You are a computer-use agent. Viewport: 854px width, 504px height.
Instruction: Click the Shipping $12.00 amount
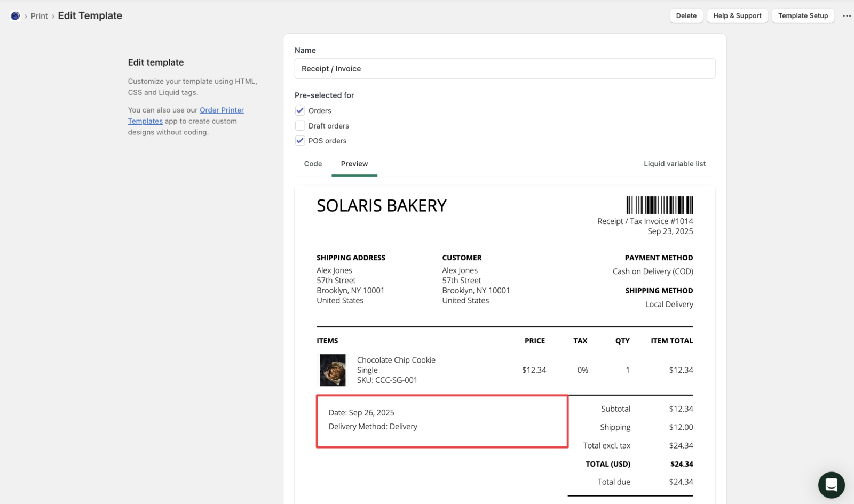click(x=681, y=427)
